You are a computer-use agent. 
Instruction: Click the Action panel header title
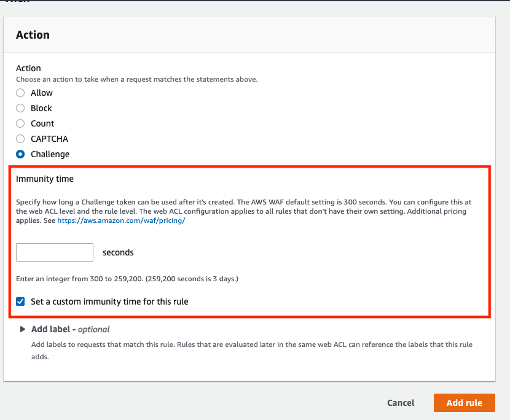coord(33,35)
